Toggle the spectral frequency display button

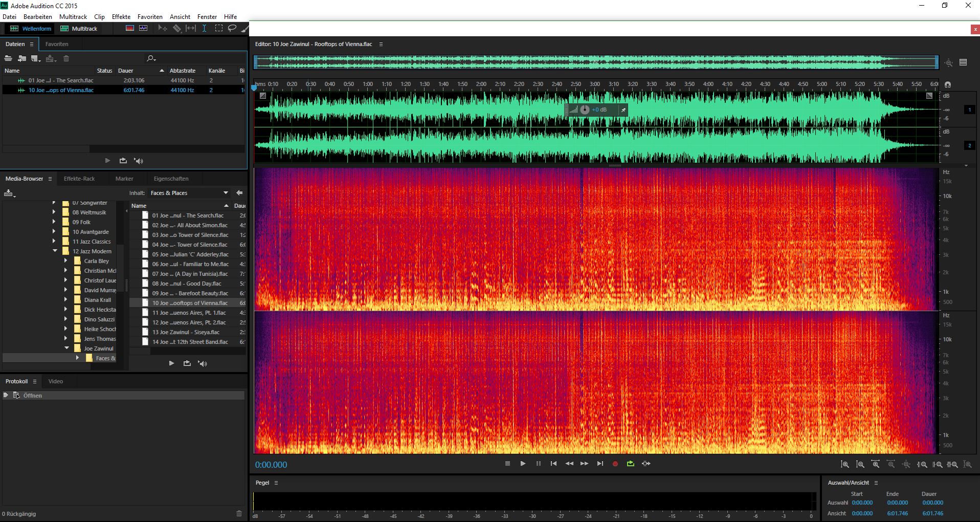click(x=130, y=29)
